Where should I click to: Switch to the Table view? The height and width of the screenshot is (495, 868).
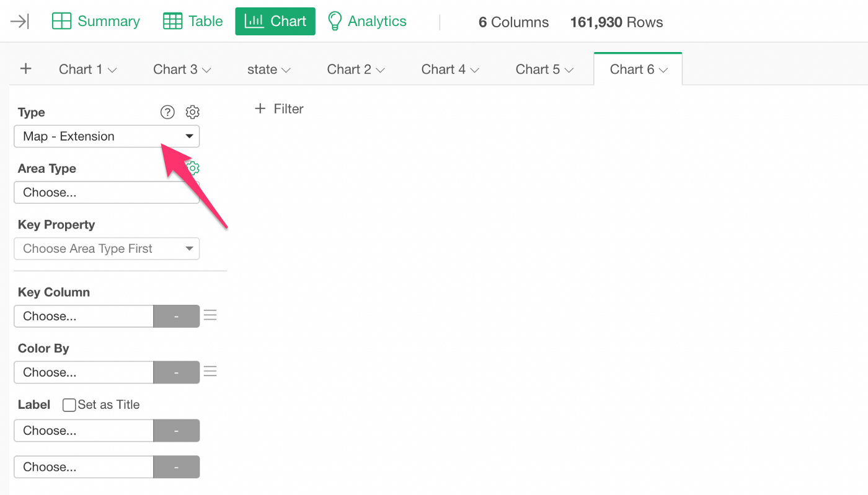click(x=193, y=21)
